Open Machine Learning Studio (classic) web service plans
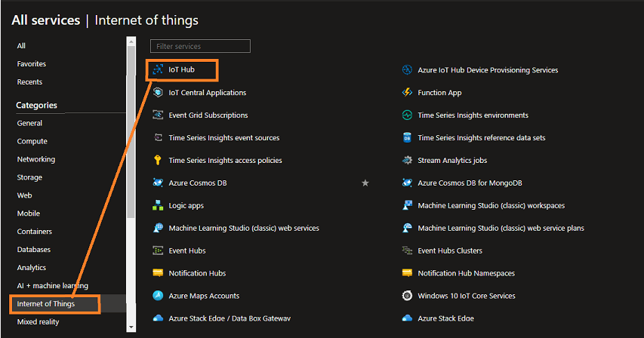This screenshot has height=338, width=644. pyautogui.click(x=501, y=228)
